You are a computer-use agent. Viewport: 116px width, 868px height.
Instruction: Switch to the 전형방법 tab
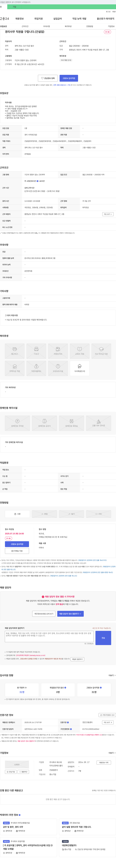tap(90, 26)
